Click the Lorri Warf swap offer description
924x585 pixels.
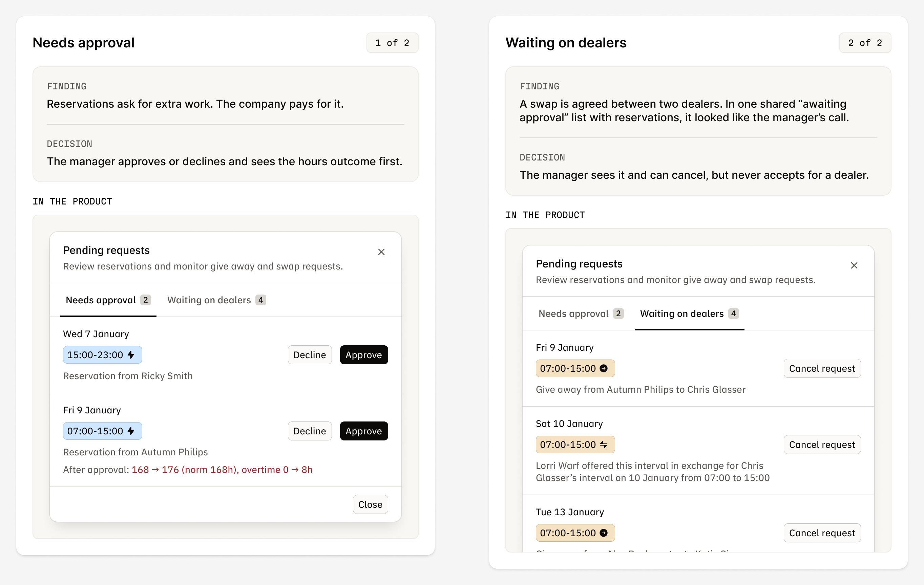click(x=653, y=472)
